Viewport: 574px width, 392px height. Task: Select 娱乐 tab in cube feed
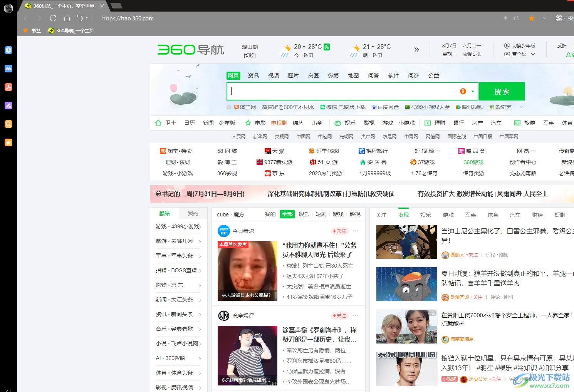[304, 214]
